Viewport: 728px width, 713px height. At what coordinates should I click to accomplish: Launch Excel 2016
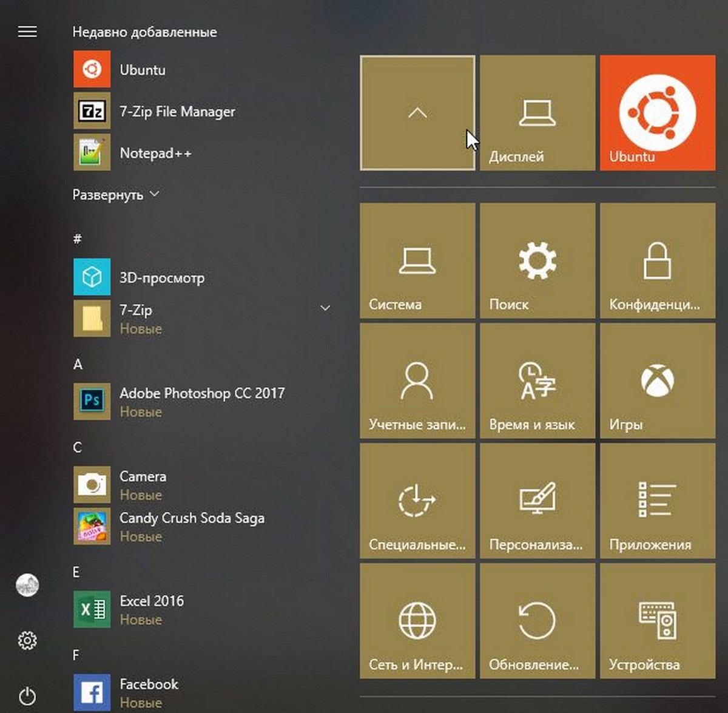coord(203,609)
